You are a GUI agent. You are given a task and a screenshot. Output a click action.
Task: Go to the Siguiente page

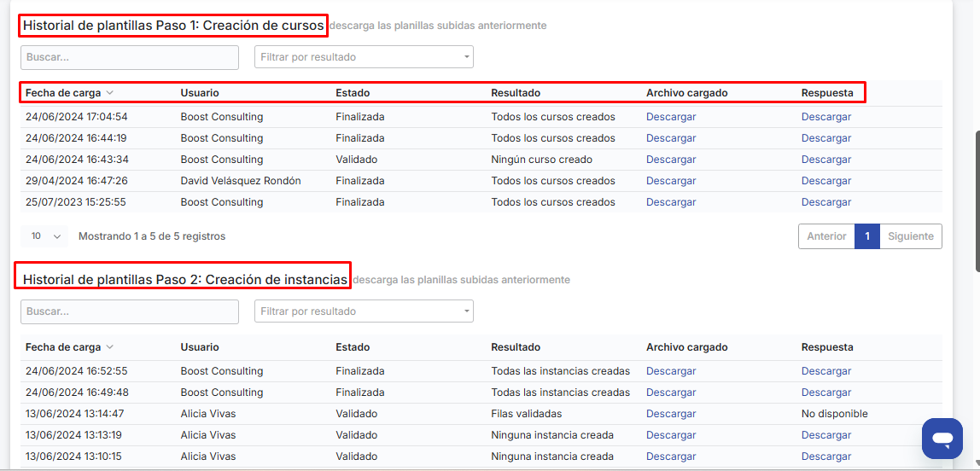pyautogui.click(x=910, y=236)
